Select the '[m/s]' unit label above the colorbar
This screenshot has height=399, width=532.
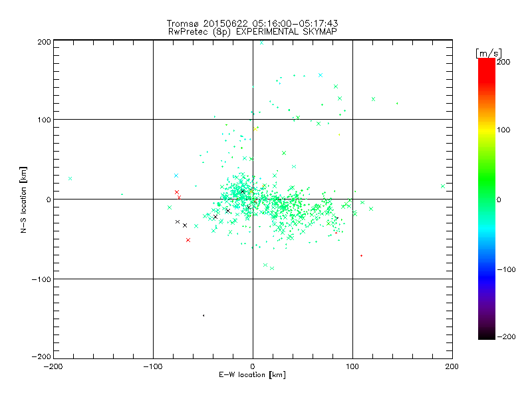(487, 53)
